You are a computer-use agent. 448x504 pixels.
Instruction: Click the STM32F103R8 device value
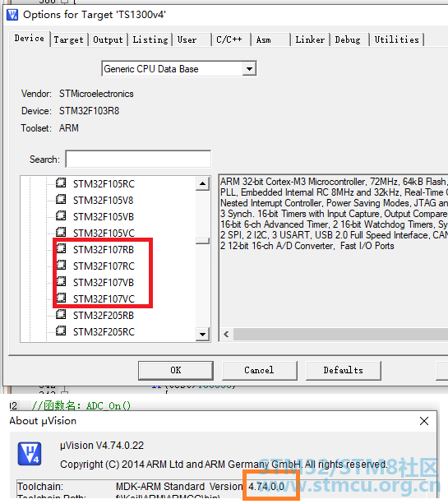pos(89,111)
